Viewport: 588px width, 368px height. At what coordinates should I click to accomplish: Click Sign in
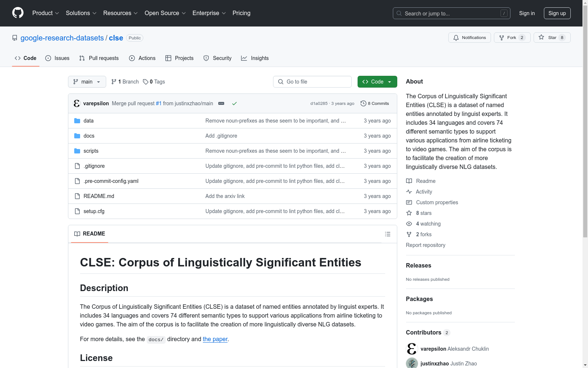click(x=527, y=13)
